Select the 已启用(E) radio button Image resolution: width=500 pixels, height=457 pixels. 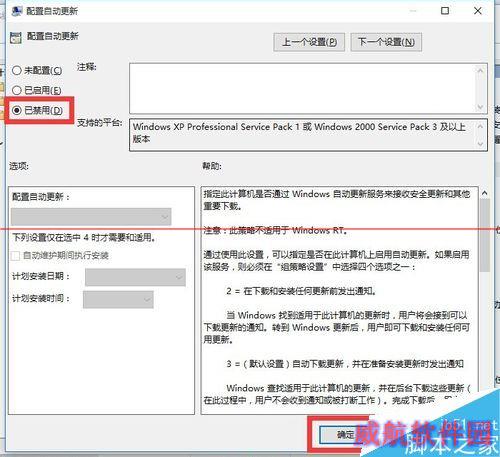17,90
